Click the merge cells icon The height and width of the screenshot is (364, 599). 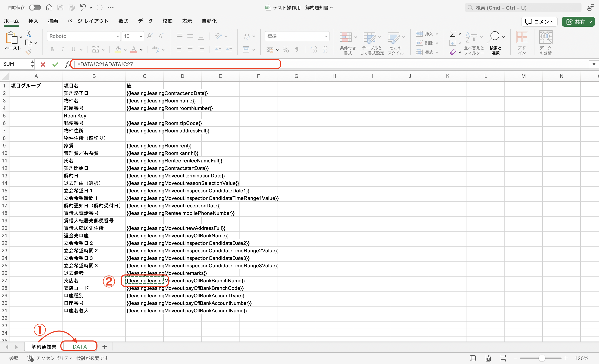[x=246, y=49]
